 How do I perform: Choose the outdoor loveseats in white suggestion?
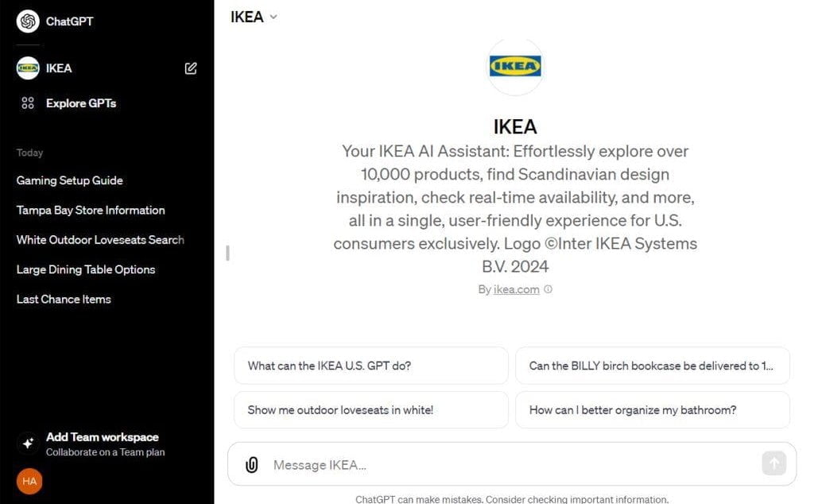[370, 409]
